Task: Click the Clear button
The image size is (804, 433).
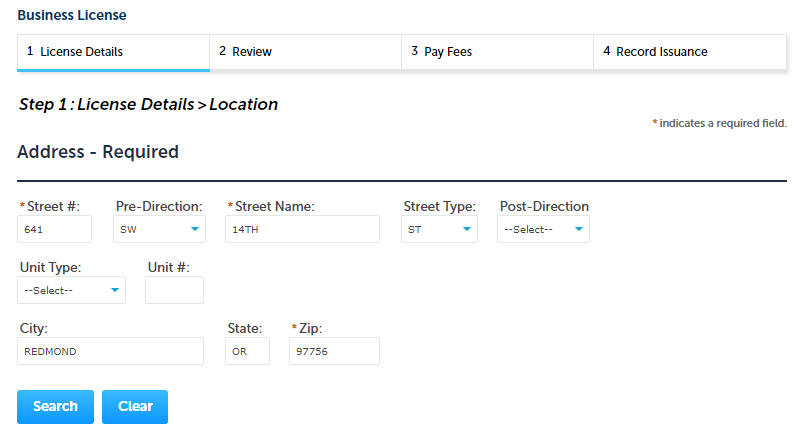Action: pos(135,407)
